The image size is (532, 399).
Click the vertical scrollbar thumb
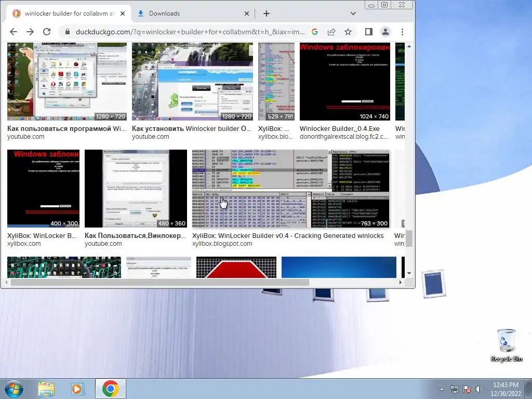click(409, 238)
